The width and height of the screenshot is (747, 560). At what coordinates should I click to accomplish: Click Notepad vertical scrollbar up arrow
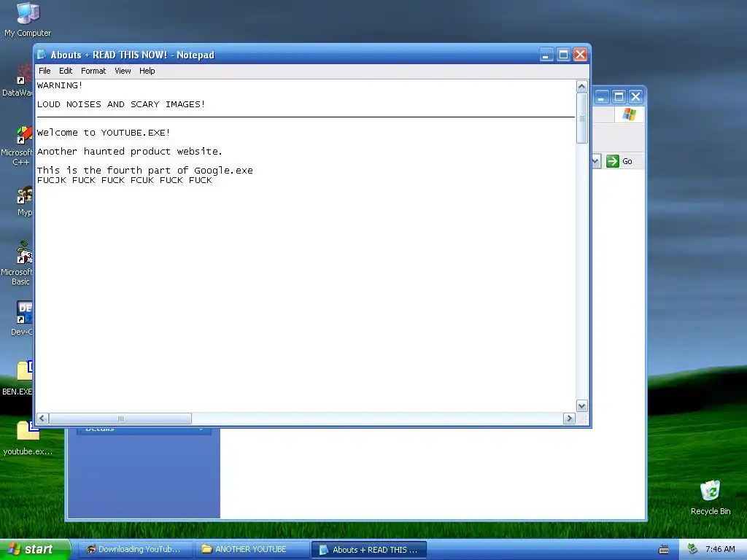pyautogui.click(x=581, y=86)
